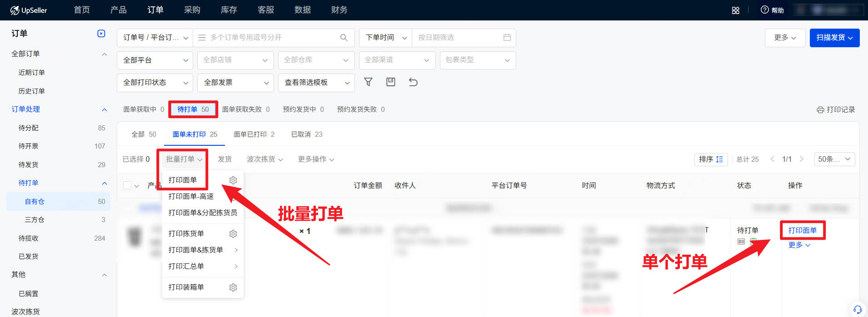Screen dimensions: 868x317
Task: Collapse the 待打单 sidebar section
Action: tap(104, 183)
